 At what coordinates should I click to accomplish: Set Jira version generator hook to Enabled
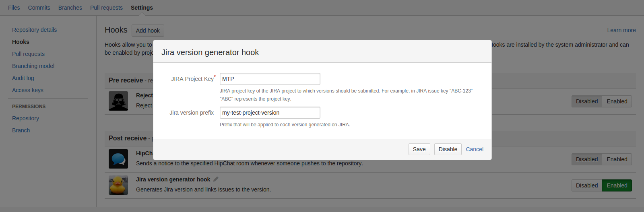pyautogui.click(x=617, y=185)
